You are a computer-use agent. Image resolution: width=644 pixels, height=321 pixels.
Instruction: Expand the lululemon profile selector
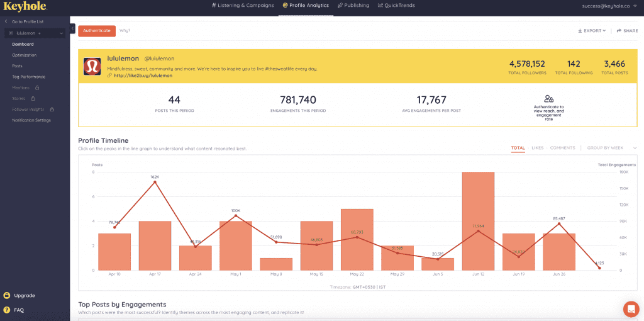pos(35,33)
